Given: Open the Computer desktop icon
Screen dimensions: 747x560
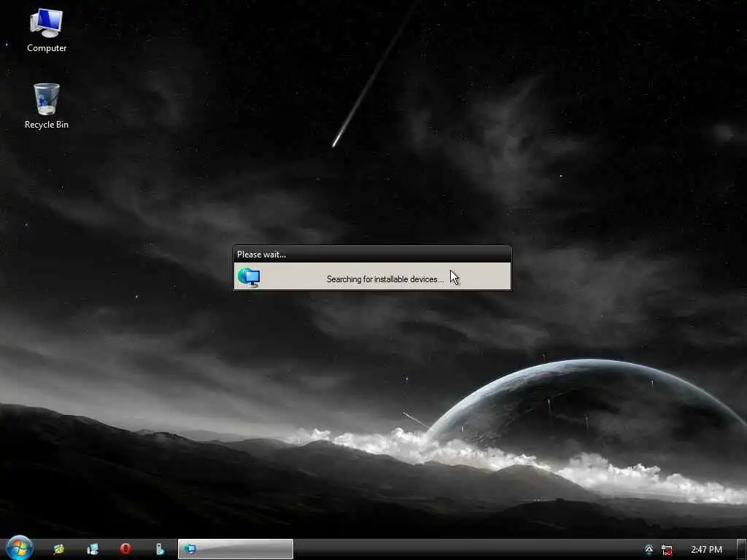Looking at the screenshot, I should [x=46, y=30].
